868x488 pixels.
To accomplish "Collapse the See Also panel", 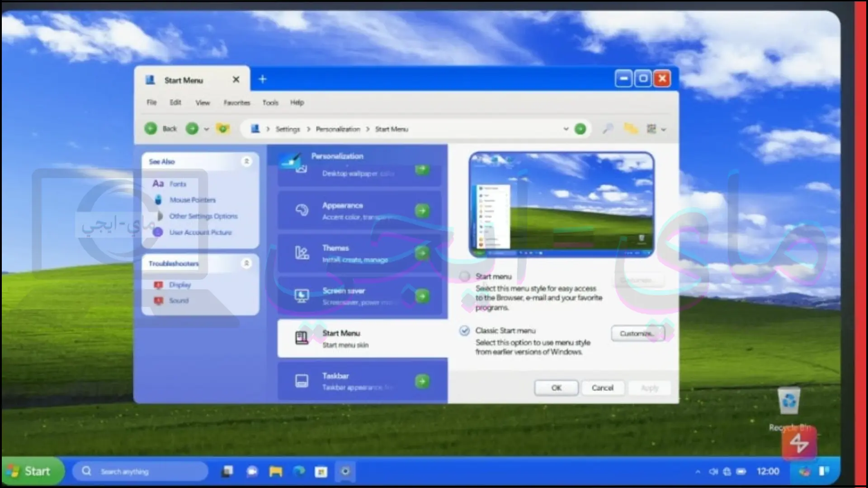I will 247,161.
